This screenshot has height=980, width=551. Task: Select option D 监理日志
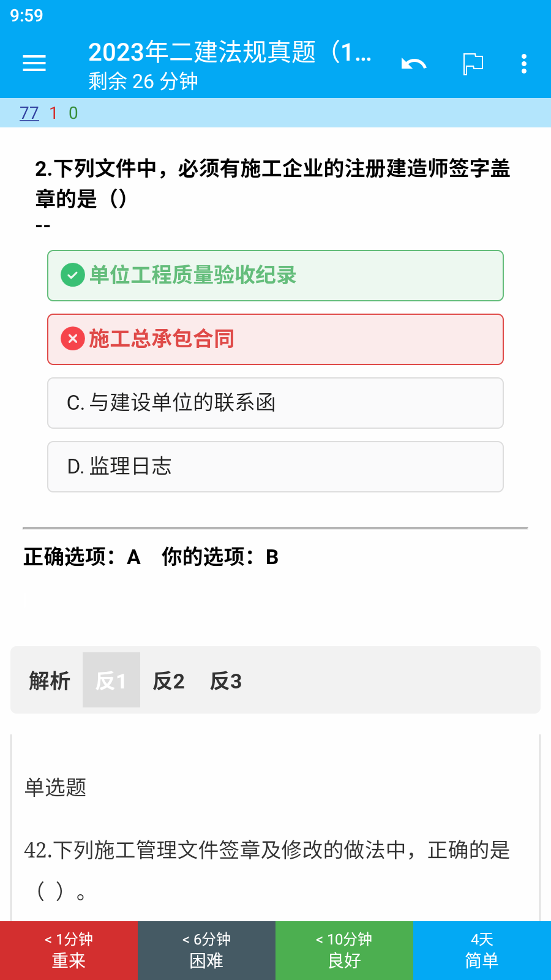pos(275,467)
